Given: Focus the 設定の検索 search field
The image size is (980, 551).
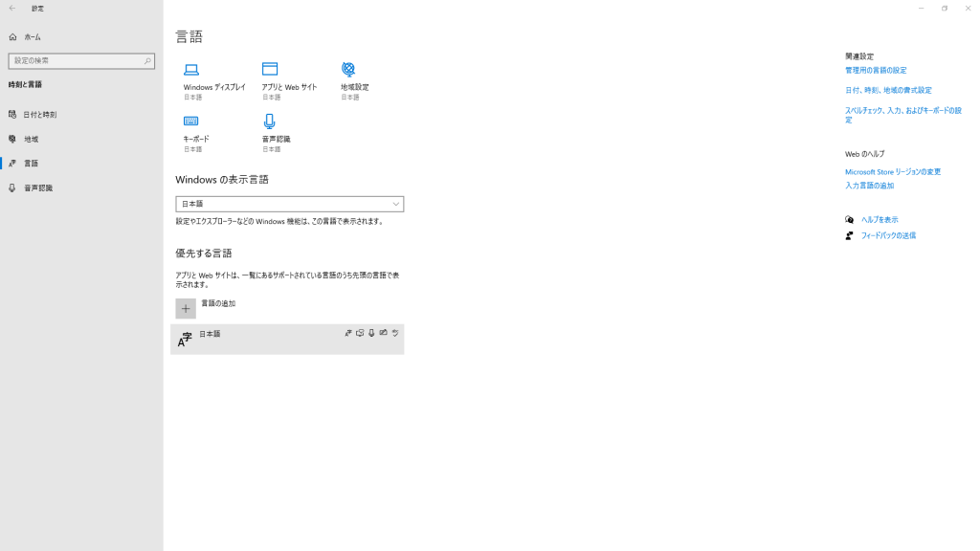Looking at the screenshot, I should 81,60.
